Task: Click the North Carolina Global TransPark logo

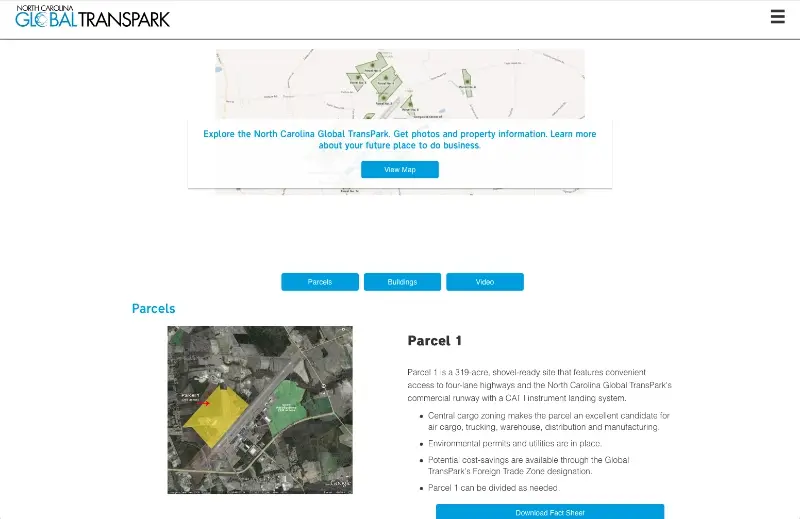Action: [x=92, y=16]
